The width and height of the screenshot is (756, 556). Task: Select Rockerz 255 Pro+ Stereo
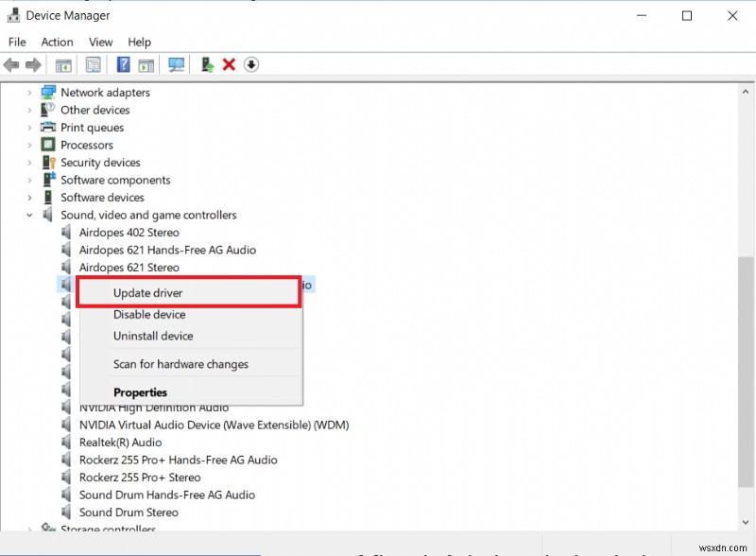tap(140, 477)
